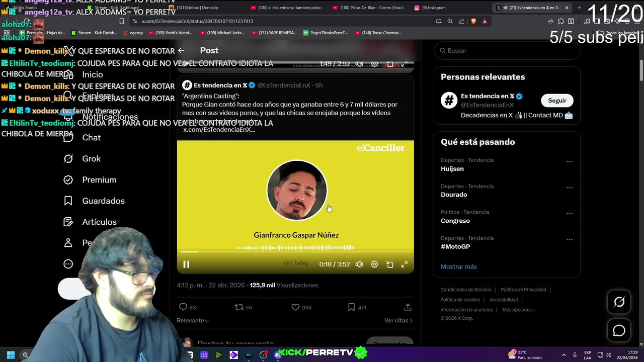Screen dimensions: 644x362
Task: Open Stream - Kick Dashboard bookmark
Action: (94, 33)
